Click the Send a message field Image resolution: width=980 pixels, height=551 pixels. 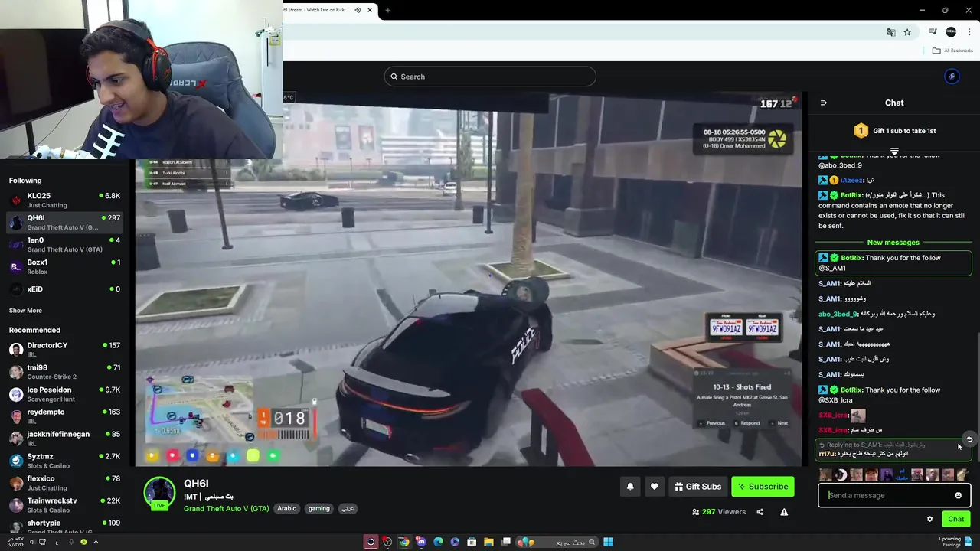tap(894, 495)
